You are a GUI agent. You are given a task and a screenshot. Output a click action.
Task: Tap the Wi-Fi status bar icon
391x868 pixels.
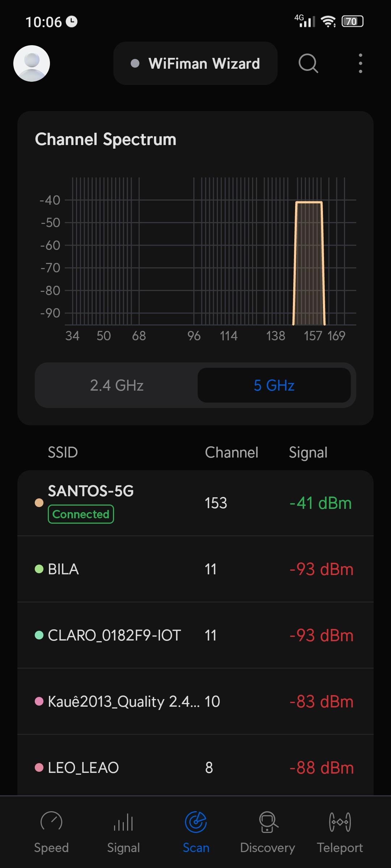[328, 22]
